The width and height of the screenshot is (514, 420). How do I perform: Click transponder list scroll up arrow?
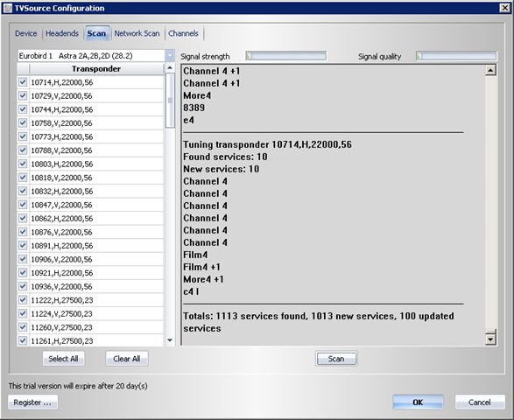pyautogui.click(x=170, y=68)
